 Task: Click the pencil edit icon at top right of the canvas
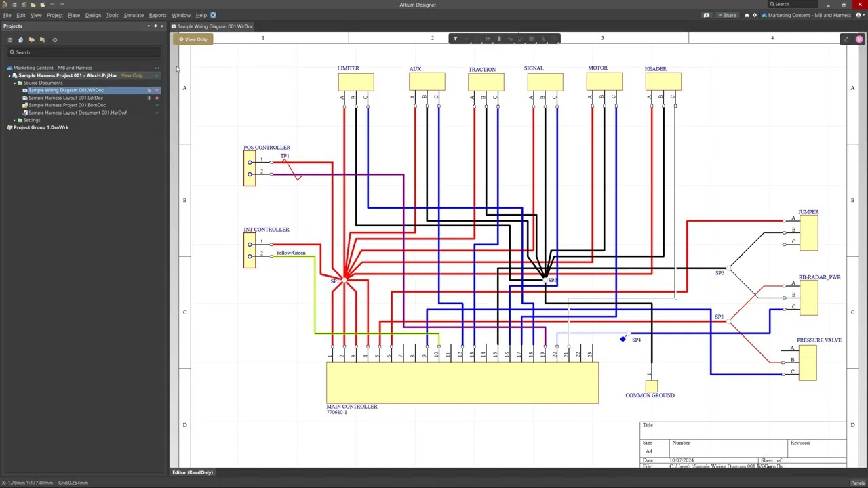point(846,39)
